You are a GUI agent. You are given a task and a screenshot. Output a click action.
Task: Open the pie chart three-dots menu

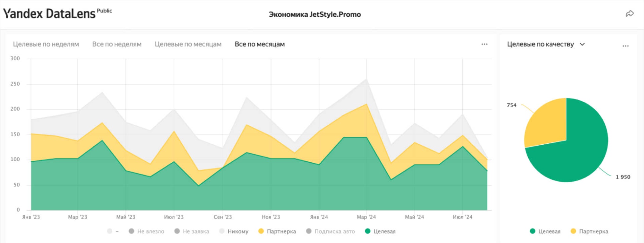click(x=625, y=46)
